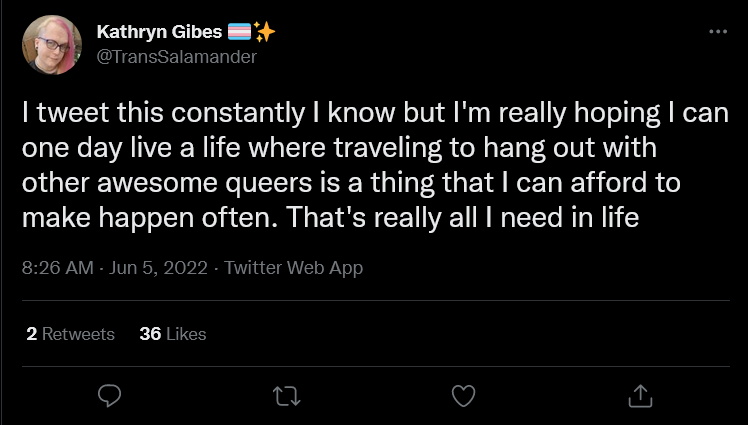748x425 pixels.
Task: Click the words "traveling to hang out with"
Action: click(495, 148)
